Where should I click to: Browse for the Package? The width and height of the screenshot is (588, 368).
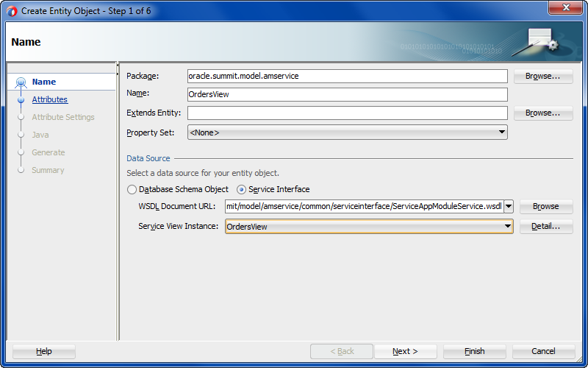[x=543, y=76]
